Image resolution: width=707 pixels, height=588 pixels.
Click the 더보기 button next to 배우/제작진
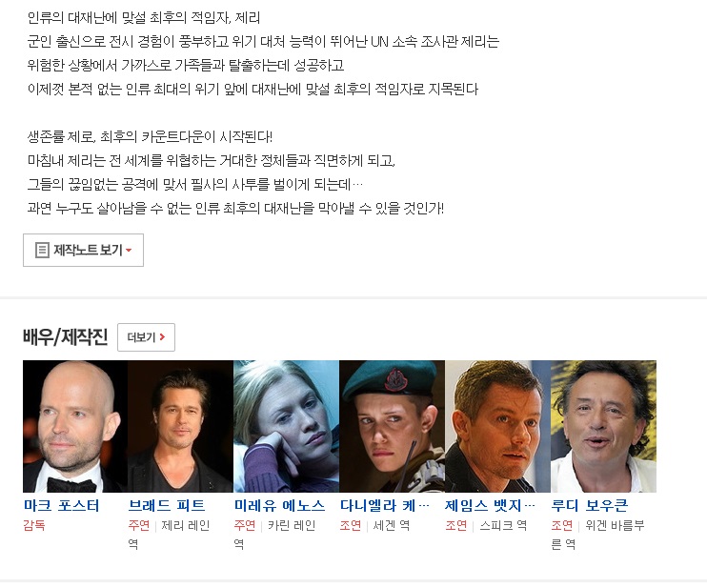pyautogui.click(x=146, y=337)
